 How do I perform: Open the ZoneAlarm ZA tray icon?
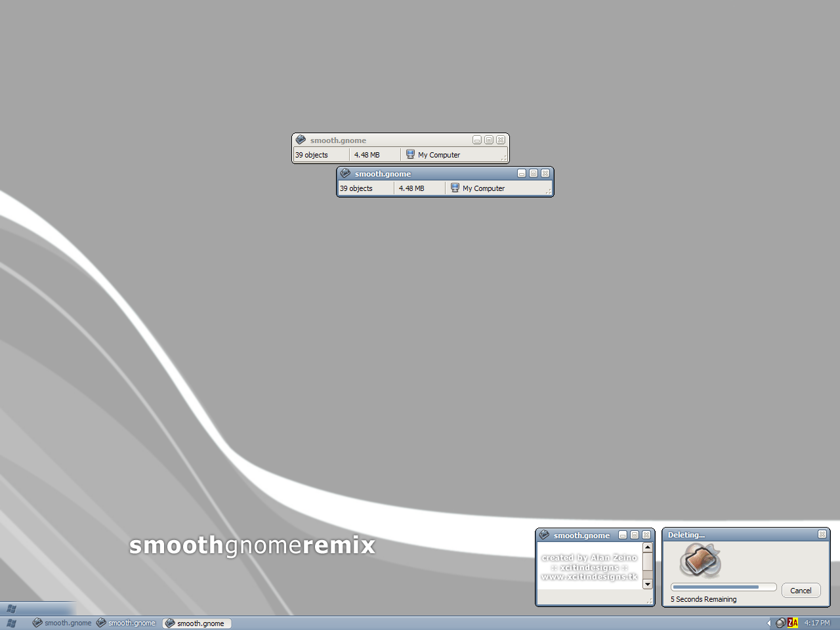click(793, 623)
